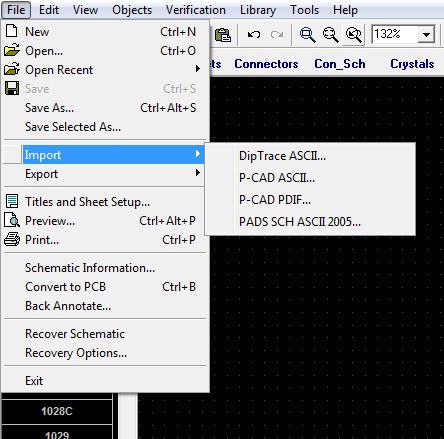The image size is (444, 439).
Task: Choose New from the File menu
Action: [105, 32]
